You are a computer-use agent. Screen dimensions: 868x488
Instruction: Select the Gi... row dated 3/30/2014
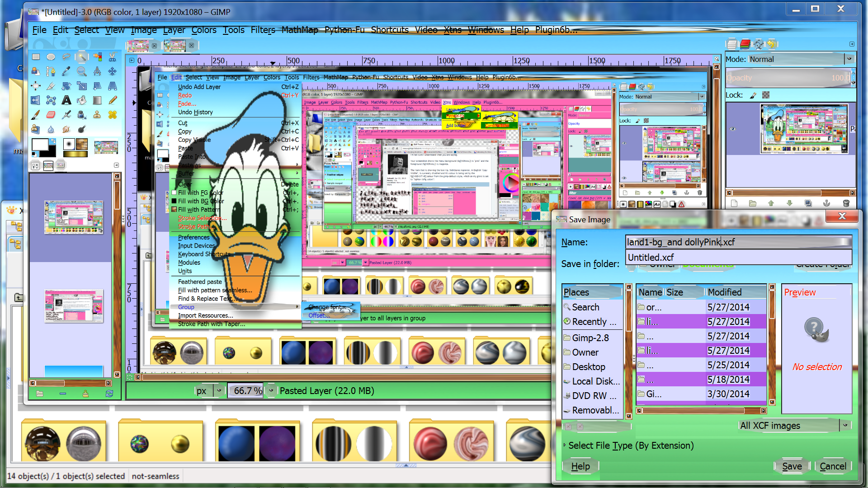[701, 394]
